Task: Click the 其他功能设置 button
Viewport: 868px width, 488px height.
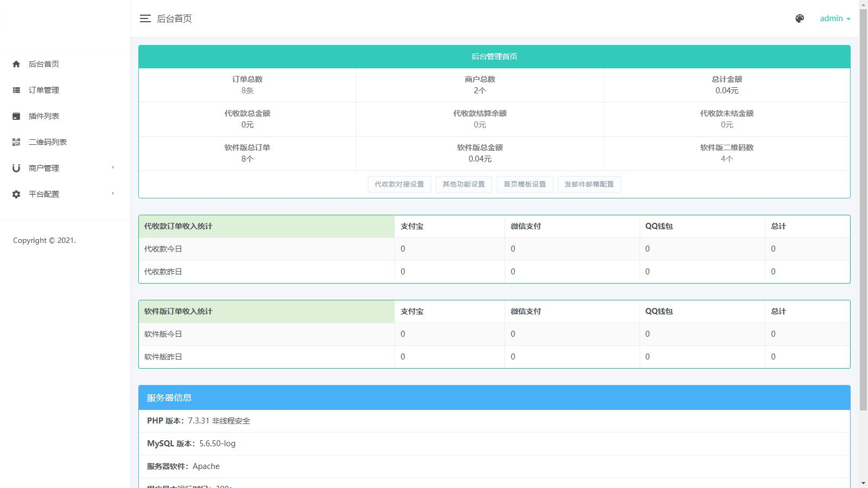Action: coord(464,184)
